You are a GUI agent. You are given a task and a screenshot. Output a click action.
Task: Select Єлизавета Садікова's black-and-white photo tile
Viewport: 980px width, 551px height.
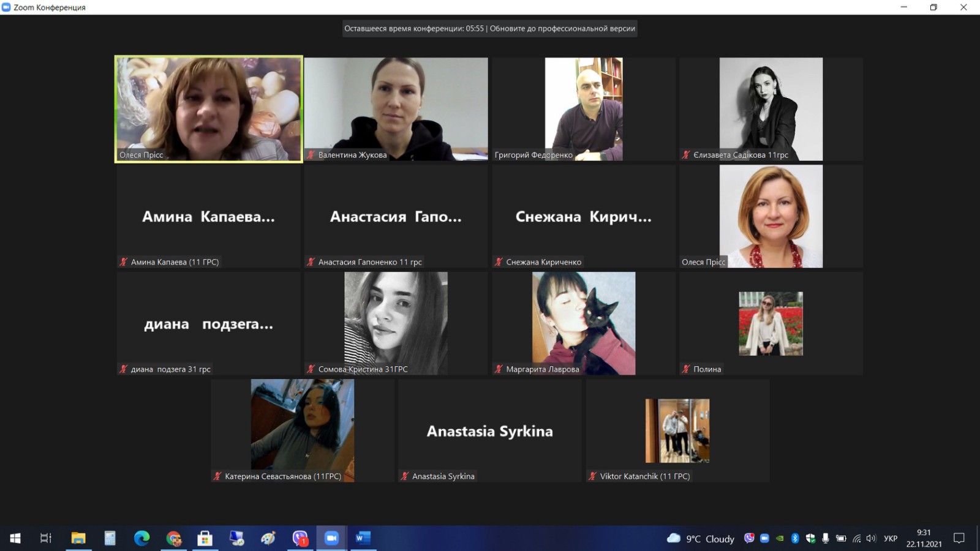(771, 109)
